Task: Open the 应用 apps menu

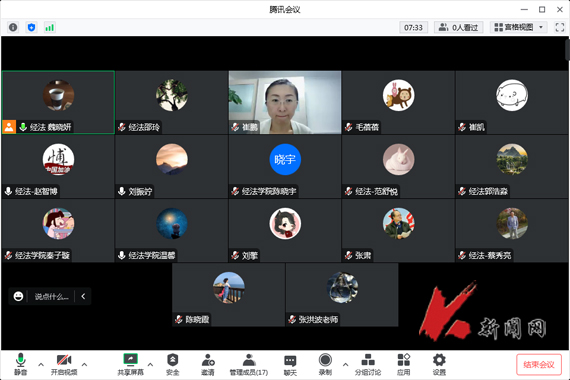Action: [404, 364]
